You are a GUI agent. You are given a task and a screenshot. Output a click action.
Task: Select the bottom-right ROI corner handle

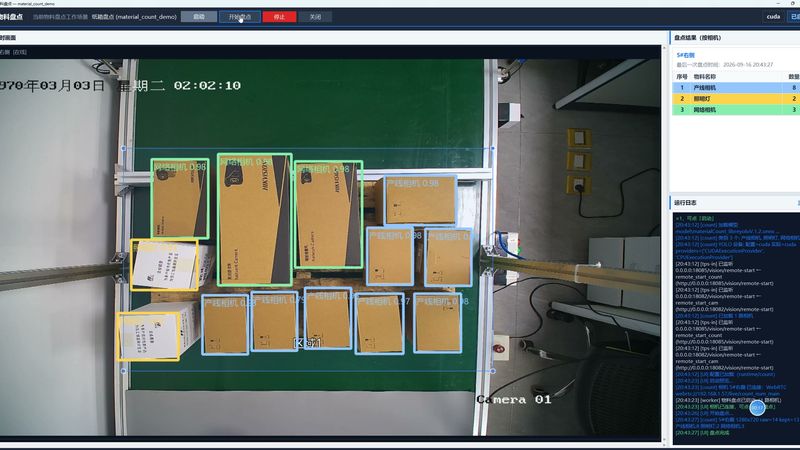click(492, 371)
